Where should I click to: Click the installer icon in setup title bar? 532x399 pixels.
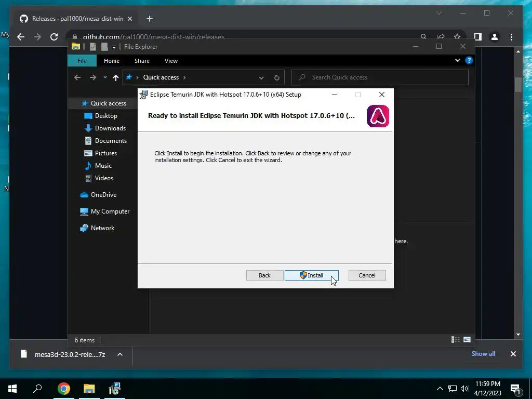(143, 95)
